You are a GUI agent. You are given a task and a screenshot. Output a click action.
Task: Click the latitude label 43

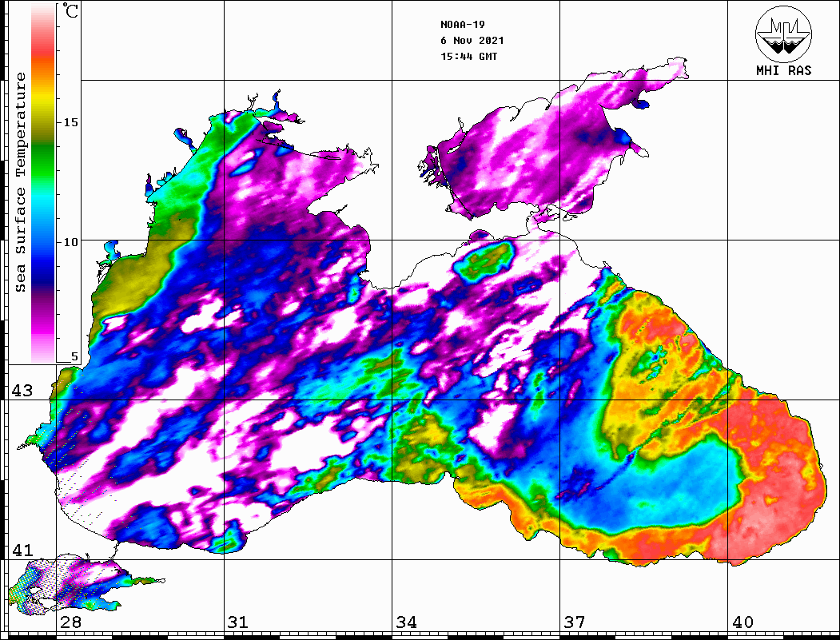pos(22,391)
